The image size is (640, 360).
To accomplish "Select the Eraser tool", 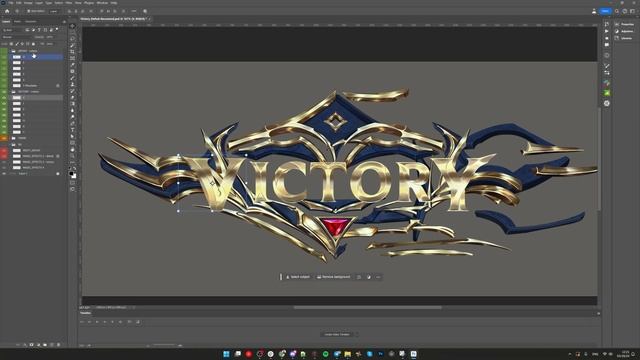I will pyautogui.click(x=73, y=98).
